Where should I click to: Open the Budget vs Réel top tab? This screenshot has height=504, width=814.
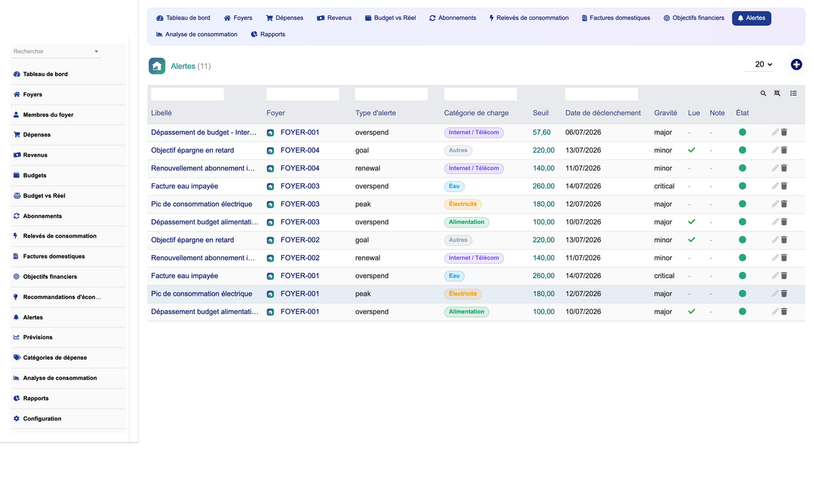390,18
